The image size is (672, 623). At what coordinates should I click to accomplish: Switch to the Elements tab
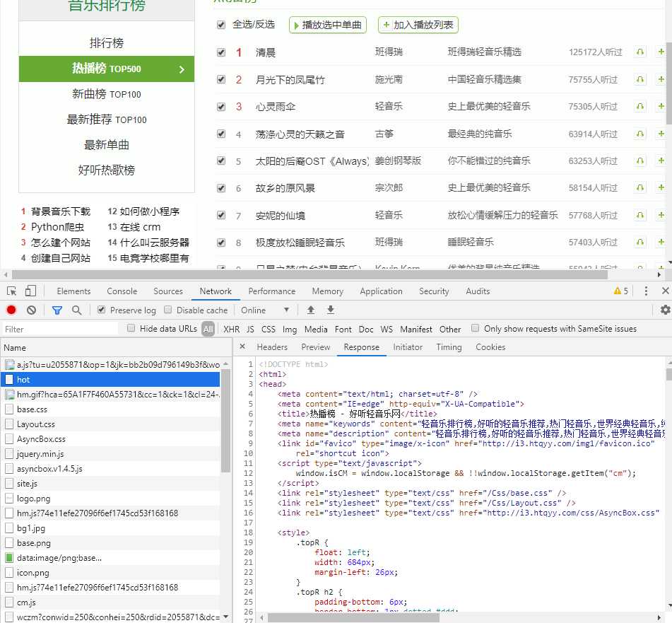(73, 291)
